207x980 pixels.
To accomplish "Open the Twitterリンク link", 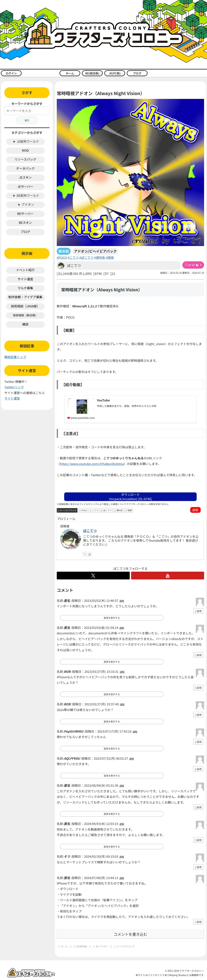I will coord(14,387).
